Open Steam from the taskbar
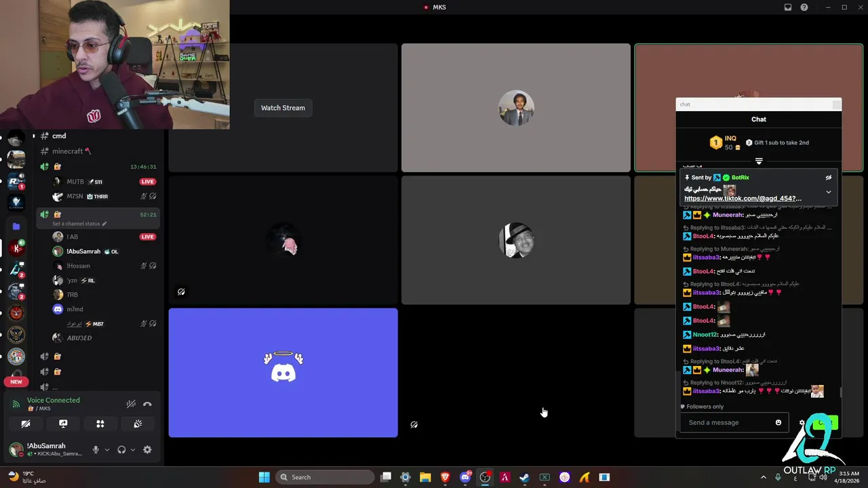Screen dimensions: 868x488 tap(524, 477)
